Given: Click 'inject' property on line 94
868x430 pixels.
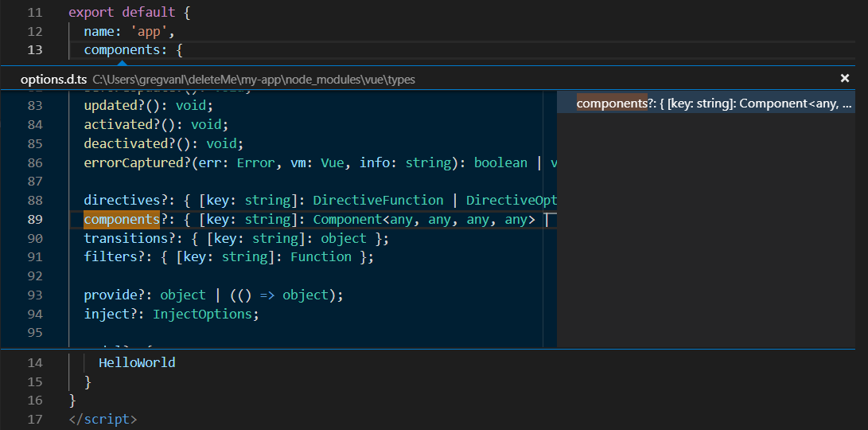Looking at the screenshot, I should click(x=107, y=315).
